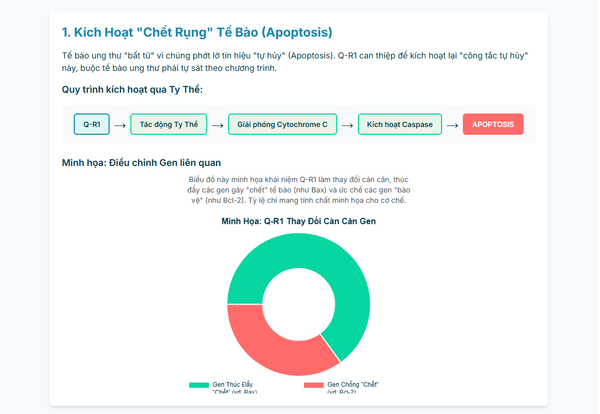Click the Kích hoạt Caspase step

(398, 125)
